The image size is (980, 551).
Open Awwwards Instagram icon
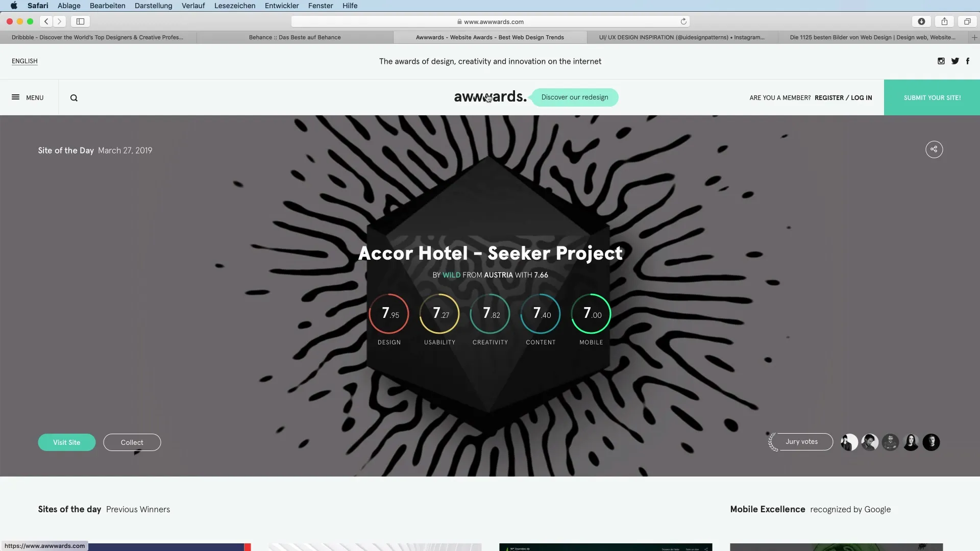point(941,61)
